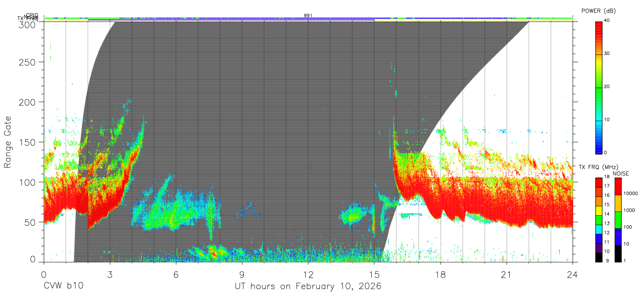Click the green swatch in NOISE legend
This screenshot has width=644, height=297.
click(618, 219)
